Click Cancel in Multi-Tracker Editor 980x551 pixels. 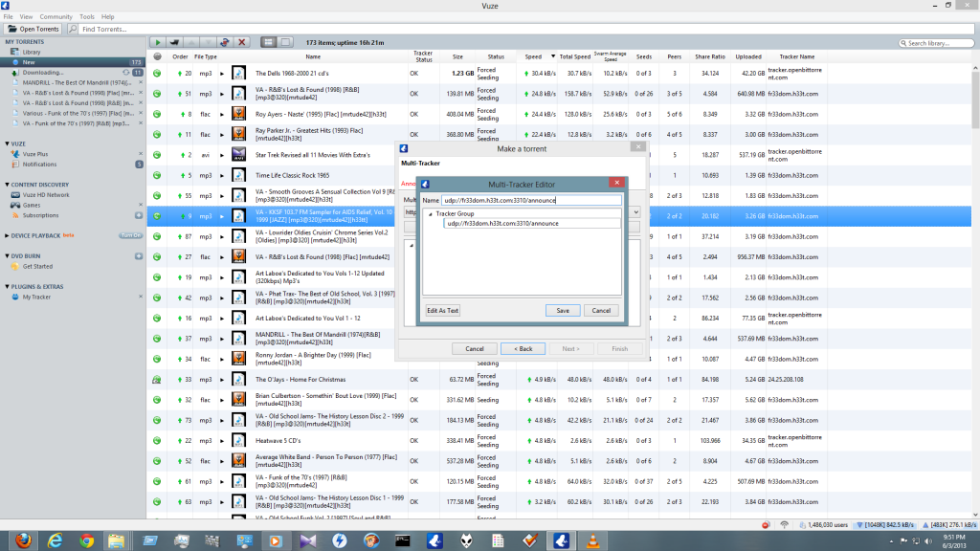click(x=601, y=311)
